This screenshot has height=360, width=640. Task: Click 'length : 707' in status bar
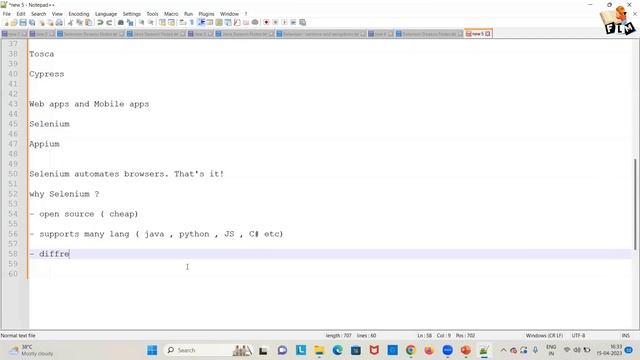pyautogui.click(x=338, y=336)
